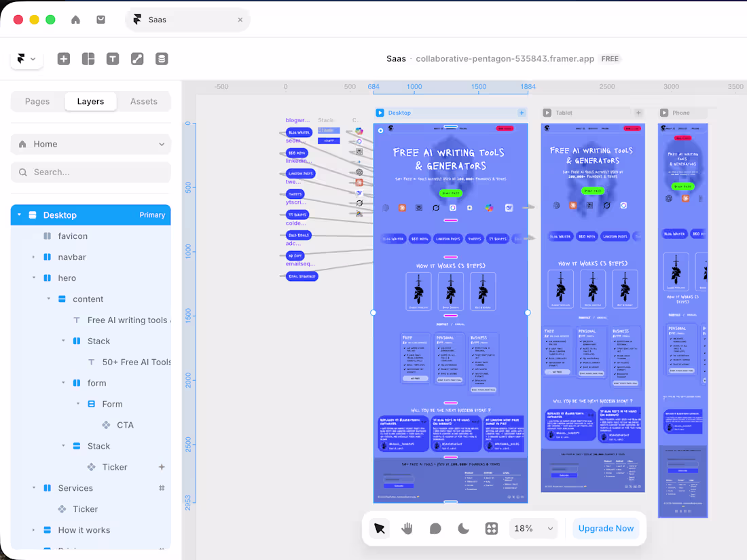This screenshot has height=560, width=747.
Task: Select the Blog Writer pill on the canvas
Action: [299, 132]
